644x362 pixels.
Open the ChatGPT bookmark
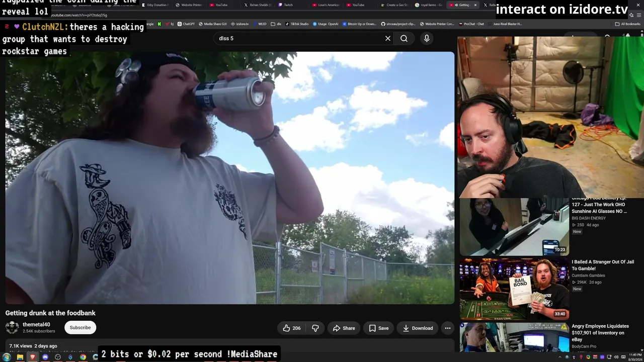tap(186, 24)
